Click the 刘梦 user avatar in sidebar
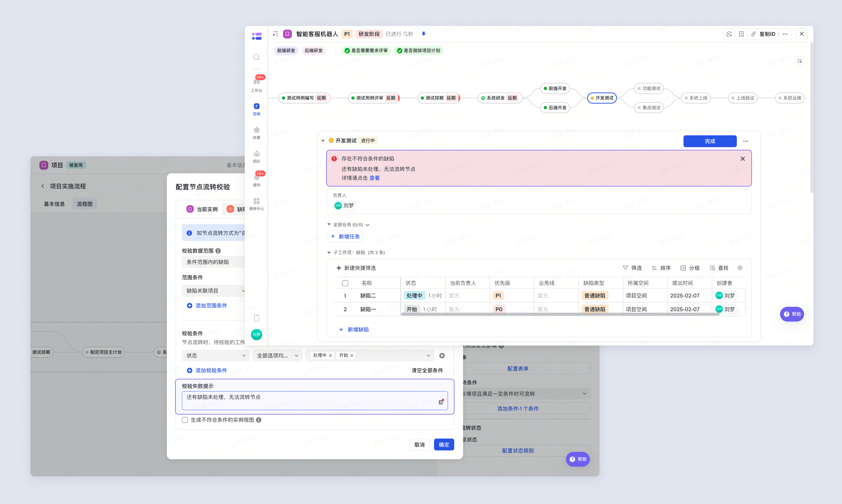This screenshot has width=842, height=504. point(257,334)
